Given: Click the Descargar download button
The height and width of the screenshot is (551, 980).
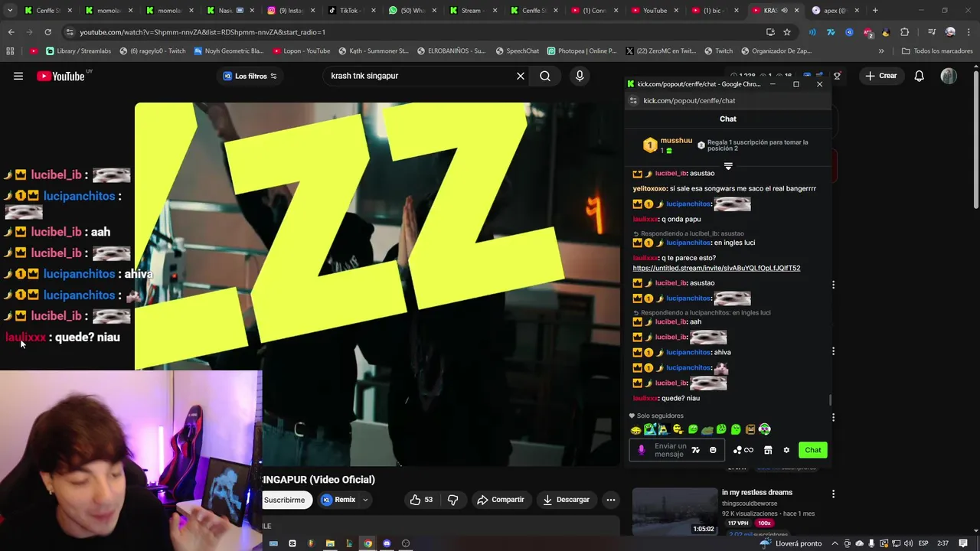Looking at the screenshot, I should click(x=566, y=500).
